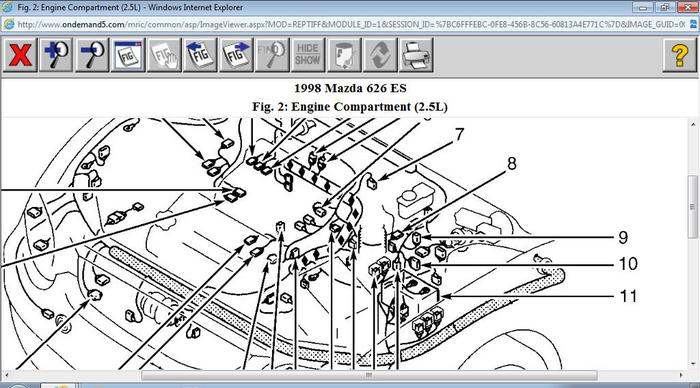Click callout number 8 in the diagram
The height and width of the screenshot is (388, 700).
pyautogui.click(x=512, y=164)
